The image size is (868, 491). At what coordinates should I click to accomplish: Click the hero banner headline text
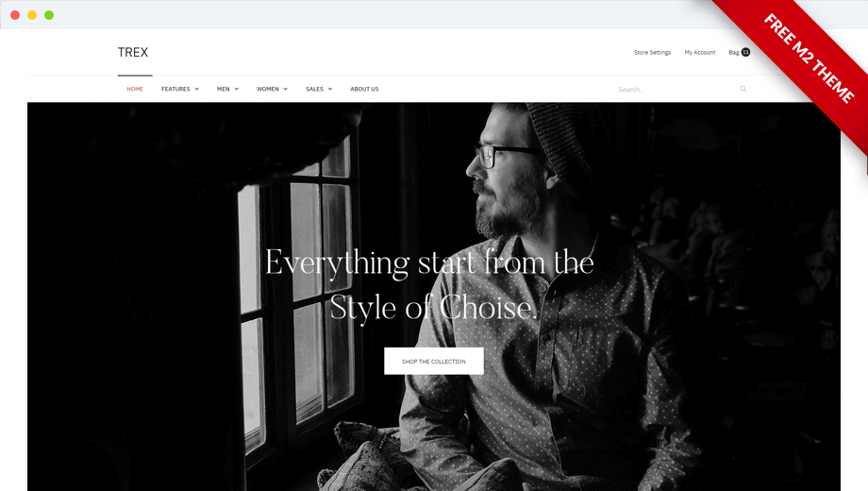coord(429,285)
